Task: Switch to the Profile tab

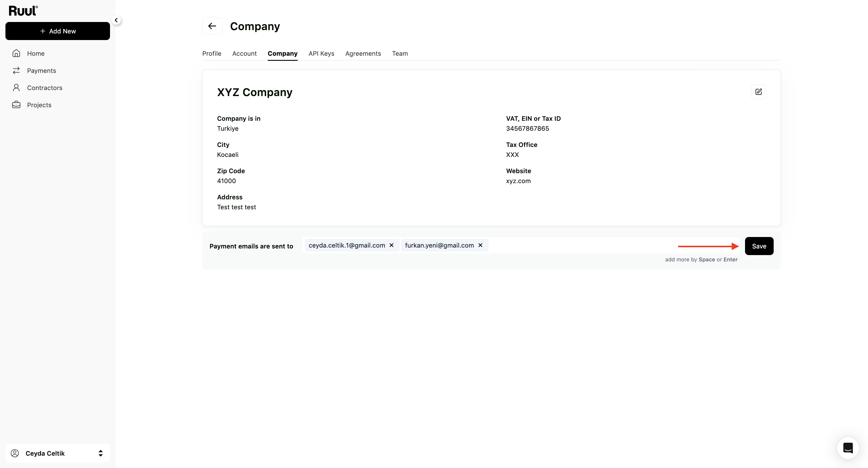Action: (212, 53)
